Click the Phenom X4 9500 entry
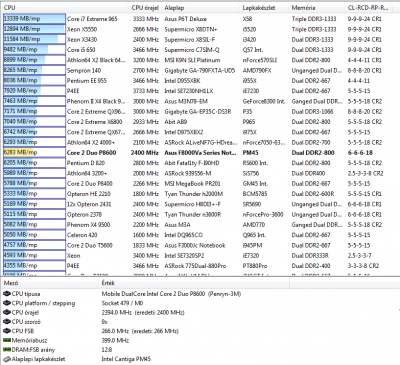 [88, 225]
